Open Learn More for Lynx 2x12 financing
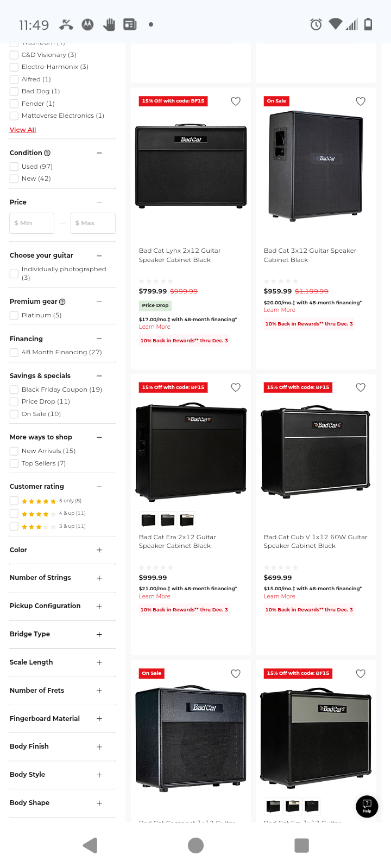This screenshot has width=391, height=868. (x=155, y=327)
